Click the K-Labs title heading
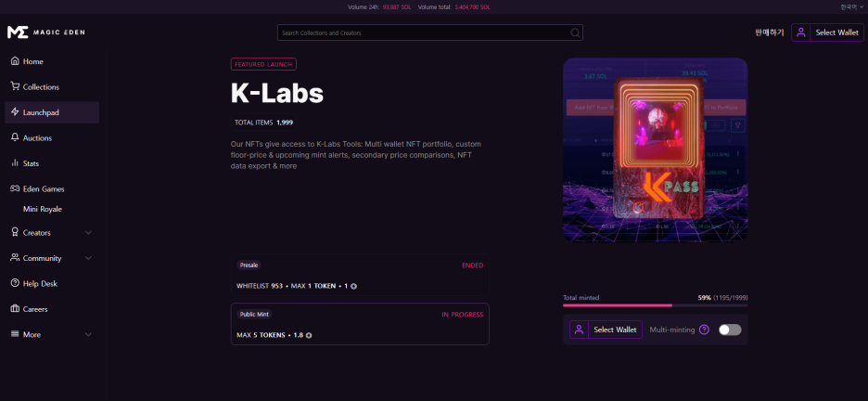Image resolution: width=868 pixels, height=401 pixels. point(276,94)
